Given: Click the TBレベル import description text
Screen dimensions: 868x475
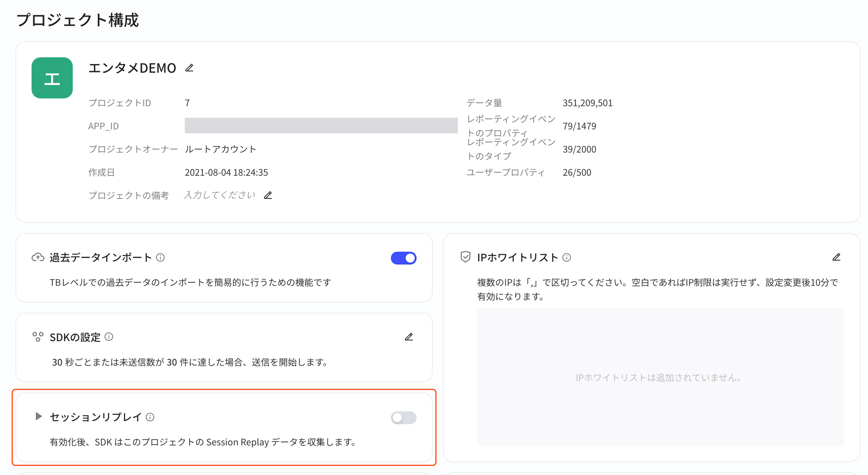Looking at the screenshot, I should 190,282.
